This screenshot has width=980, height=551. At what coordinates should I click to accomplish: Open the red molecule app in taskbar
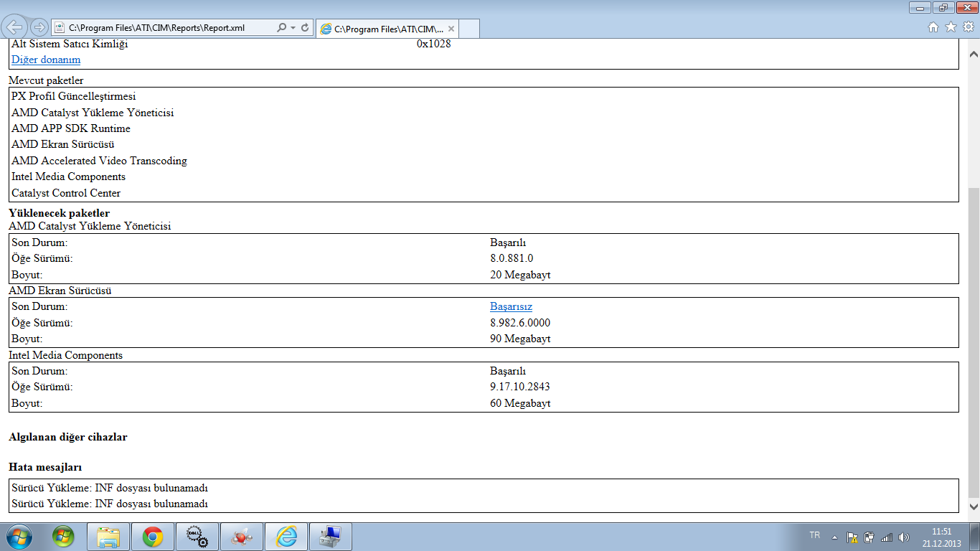click(242, 537)
